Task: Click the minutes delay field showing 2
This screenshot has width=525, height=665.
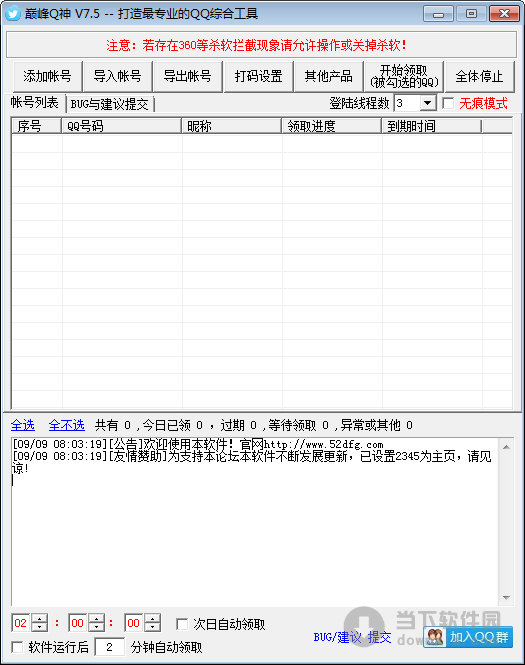Action: click(x=109, y=647)
